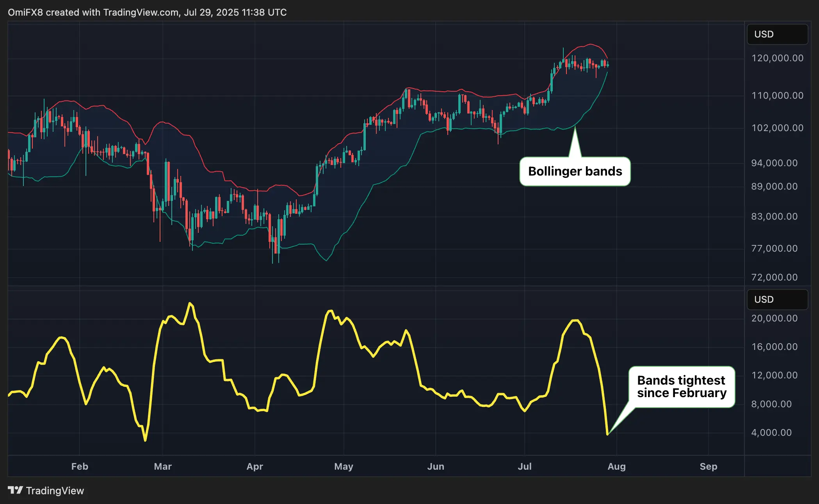Click the Feb label on time axis

(x=80, y=467)
